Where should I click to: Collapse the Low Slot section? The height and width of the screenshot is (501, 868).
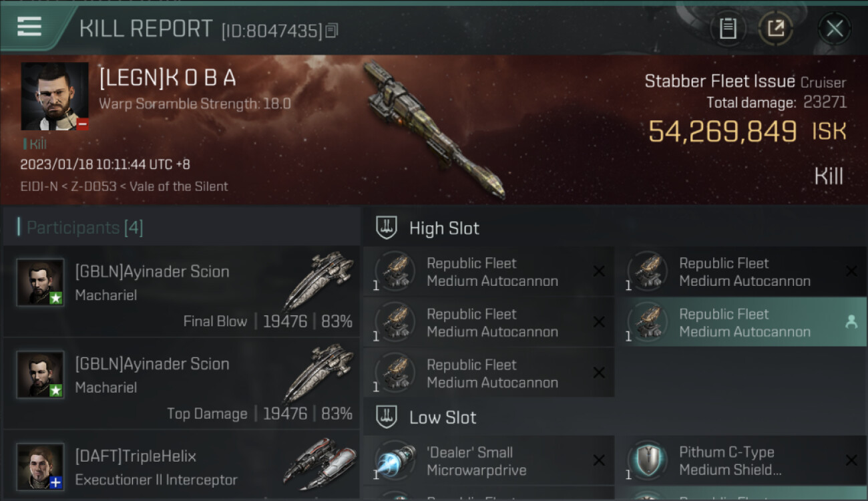coord(426,417)
